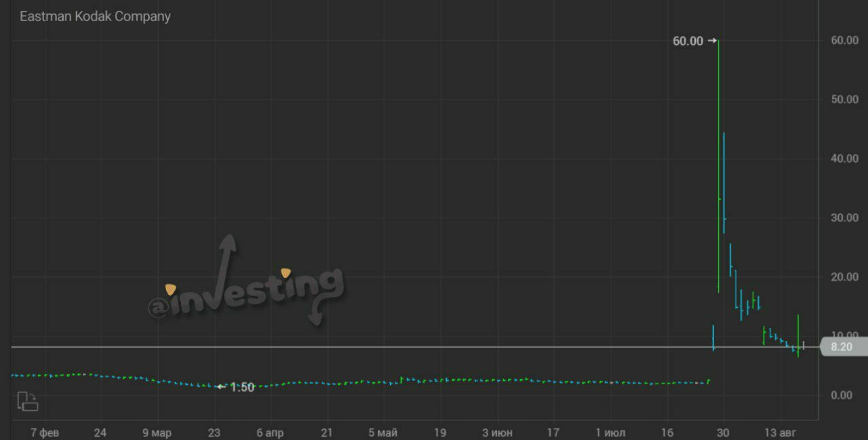Click the '21' date label on the time axis
Image resolution: width=868 pixels, height=440 pixels.
[x=327, y=433]
